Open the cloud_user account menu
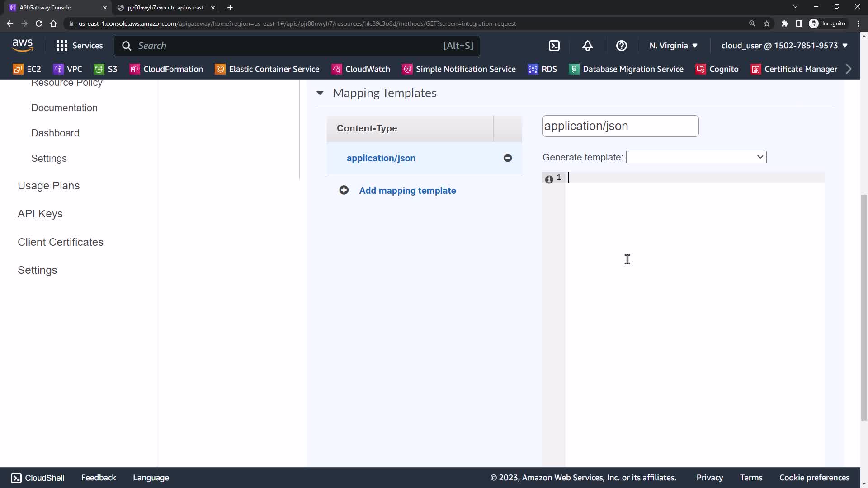The width and height of the screenshot is (868, 488). (784, 46)
